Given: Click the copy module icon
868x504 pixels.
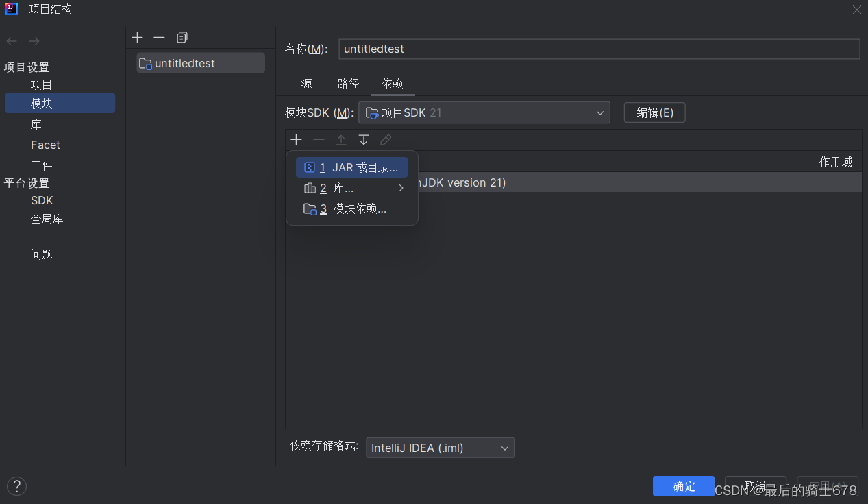Looking at the screenshot, I should [182, 37].
